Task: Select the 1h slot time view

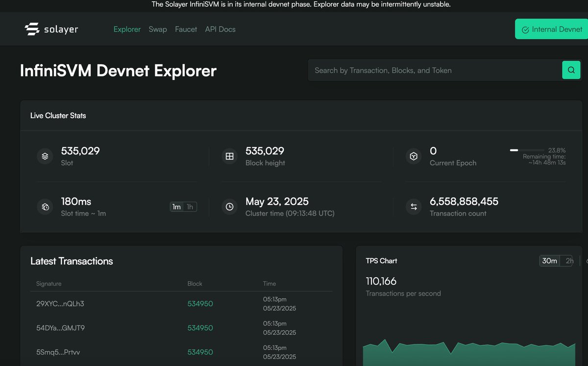Action: (190, 206)
